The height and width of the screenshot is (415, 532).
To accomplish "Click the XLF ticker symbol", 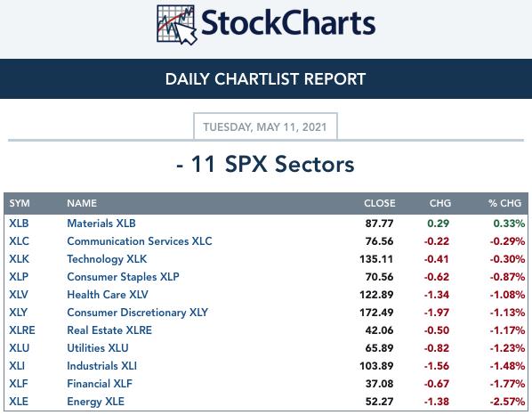I will click(19, 384).
